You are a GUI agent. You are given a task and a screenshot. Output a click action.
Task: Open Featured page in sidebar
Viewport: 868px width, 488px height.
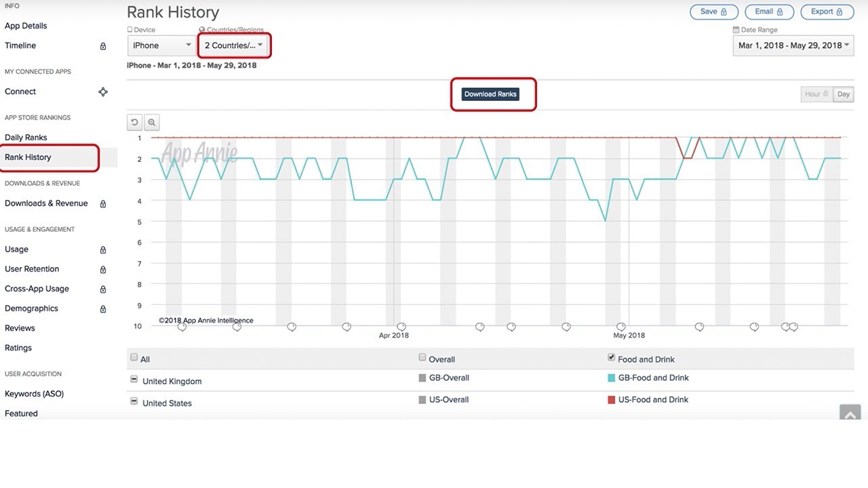(x=21, y=413)
